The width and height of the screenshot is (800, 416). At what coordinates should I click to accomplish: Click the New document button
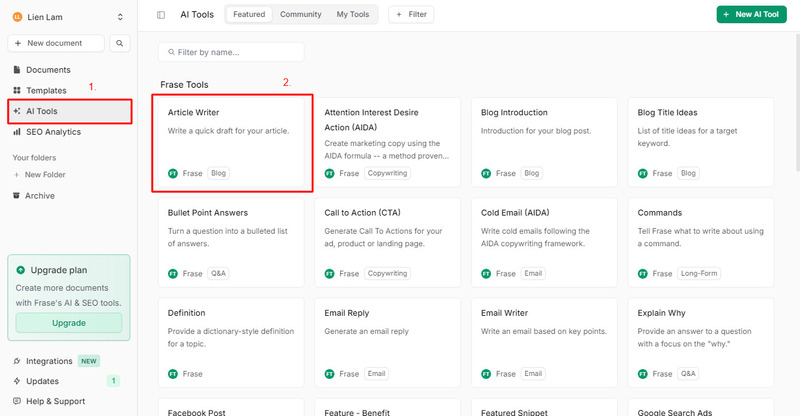(56, 43)
